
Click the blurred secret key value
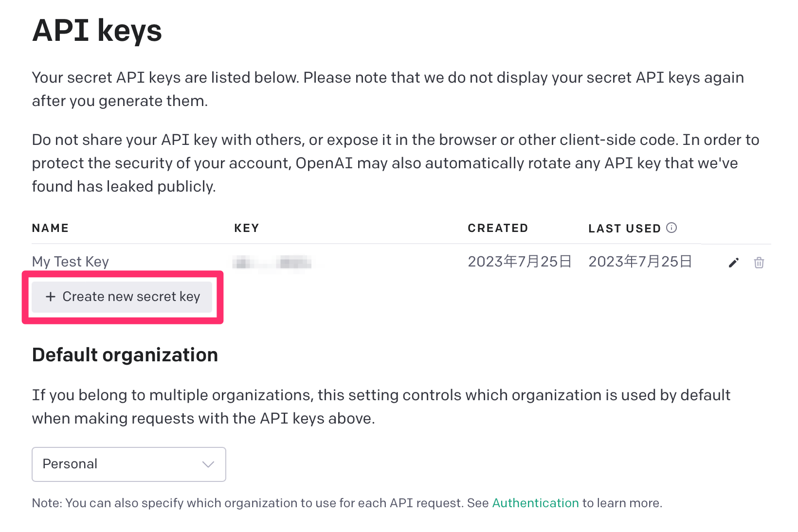pos(272,263)
